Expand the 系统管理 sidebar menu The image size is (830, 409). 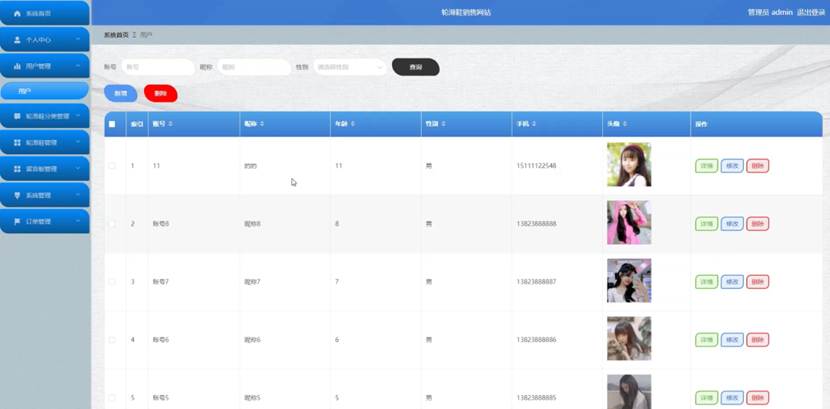pyautogui.click(x=44, y=195)
